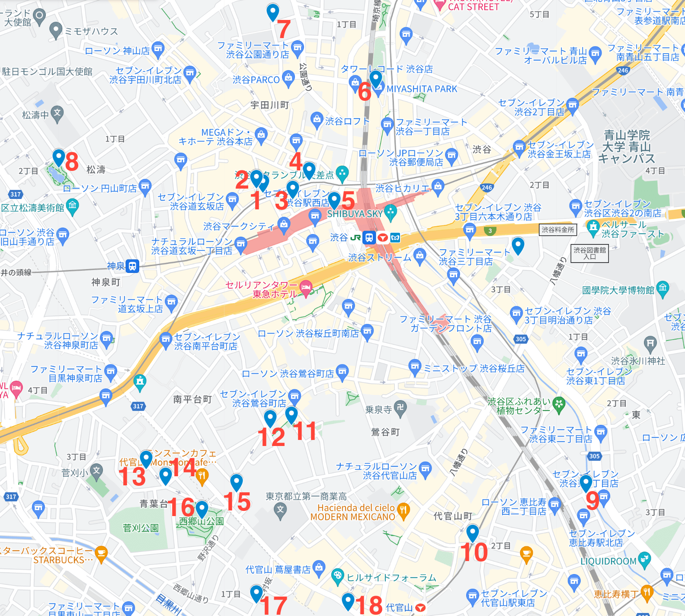The height and width of the screenshot is (616, 685).
Task: Click the ローソン 神山店 store icon
Action: 158,50
